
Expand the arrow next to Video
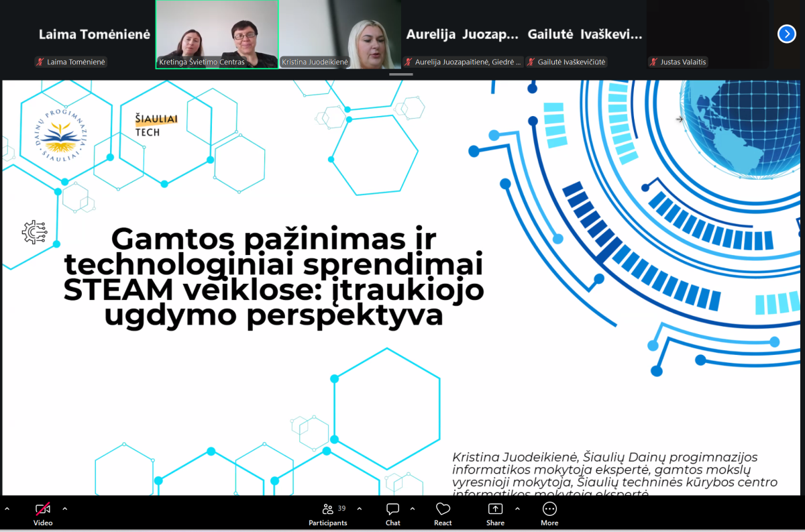(x=65, y=509)
